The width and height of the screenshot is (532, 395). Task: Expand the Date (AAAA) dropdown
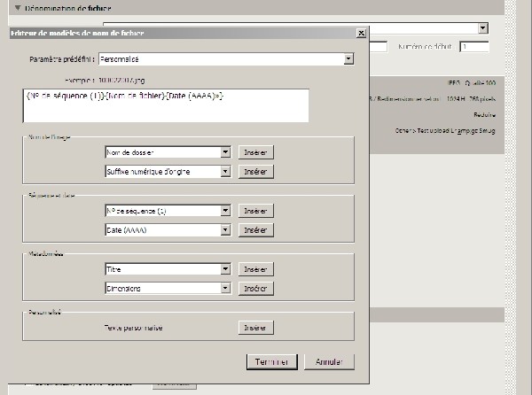tap(225, 229)
